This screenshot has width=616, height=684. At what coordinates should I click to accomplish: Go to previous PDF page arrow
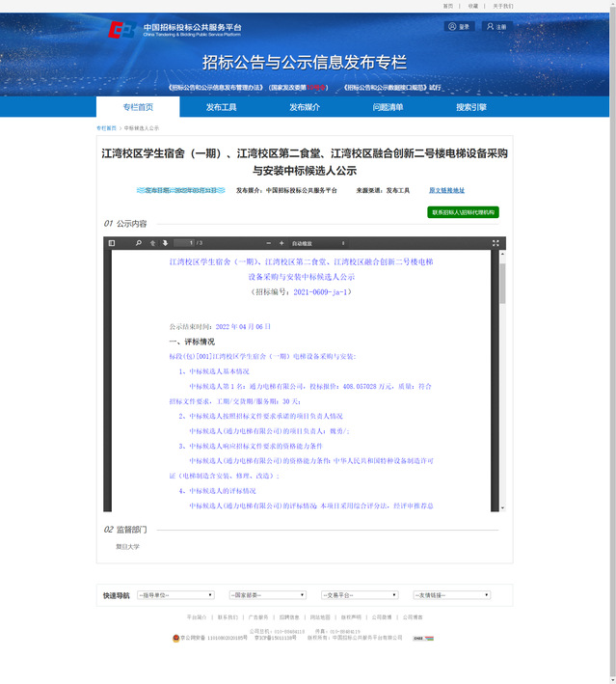point(153,243)
